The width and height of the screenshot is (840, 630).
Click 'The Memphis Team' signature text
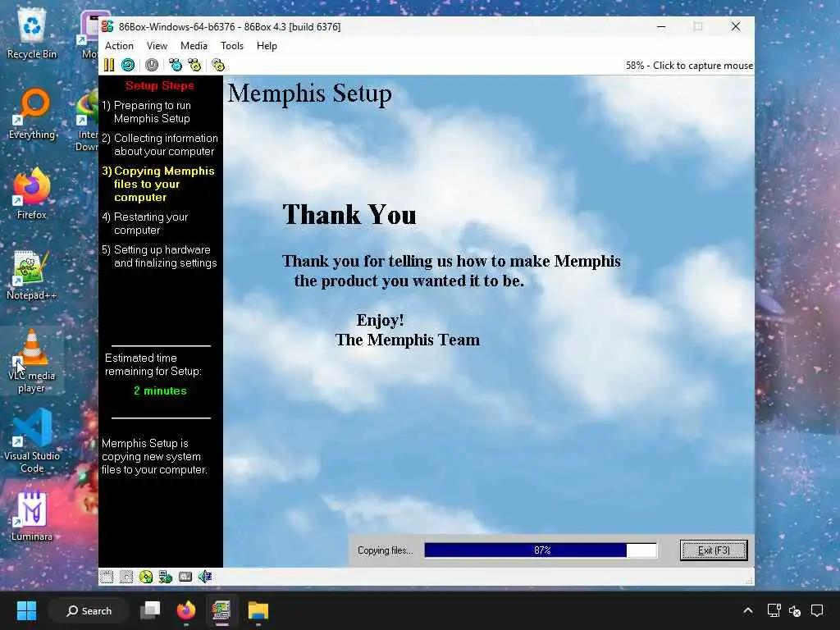pyautogui.click(x=407, y=340)
